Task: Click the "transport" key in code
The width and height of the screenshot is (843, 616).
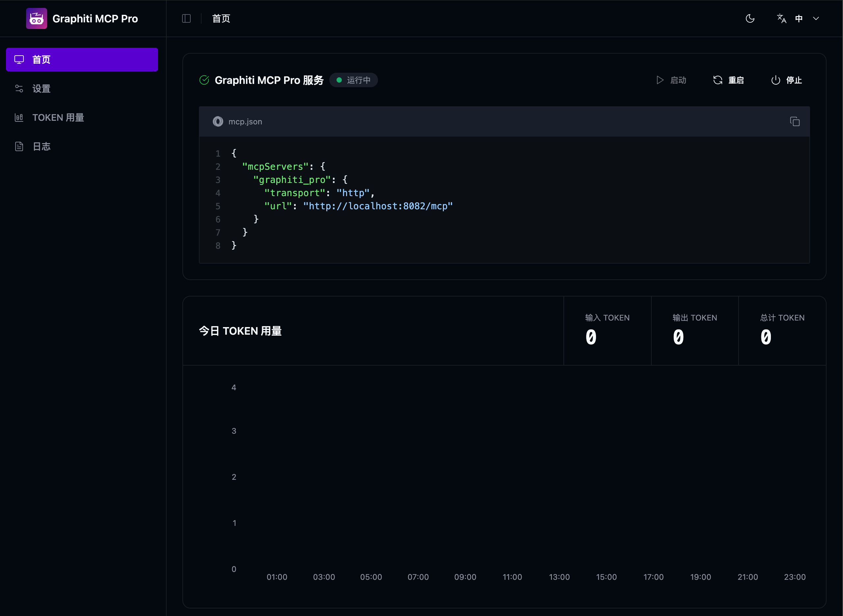Action: point(295,193)
